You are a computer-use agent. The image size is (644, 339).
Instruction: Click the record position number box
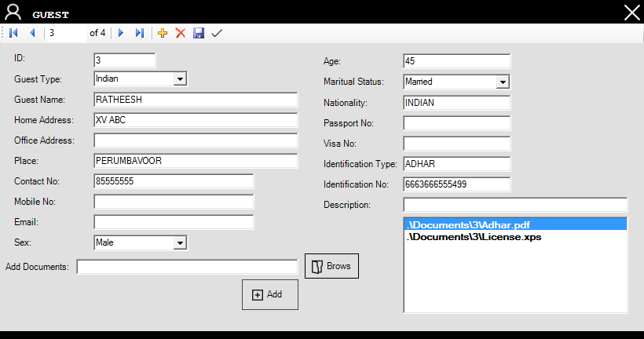click(x=66, y=33)
